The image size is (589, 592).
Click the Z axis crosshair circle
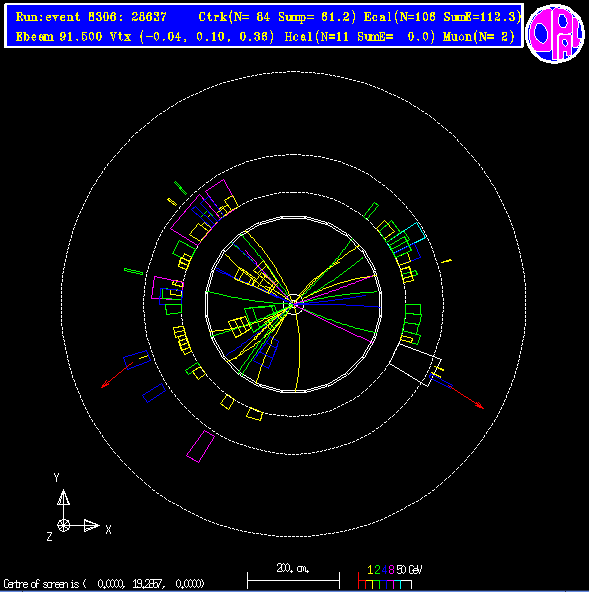(63, 525)
